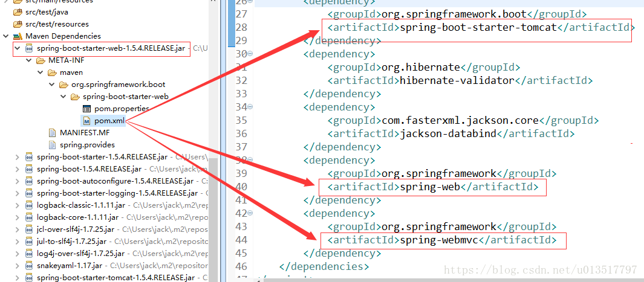
Task: Select spring.provides in the tree
Action: click(87, 145)
